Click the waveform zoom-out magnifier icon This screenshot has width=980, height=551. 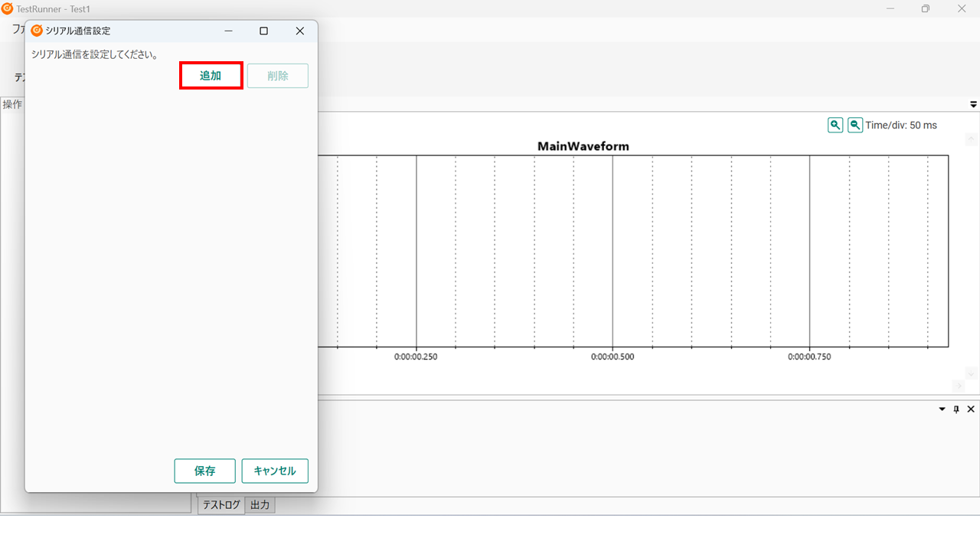(x=855, y=125)
